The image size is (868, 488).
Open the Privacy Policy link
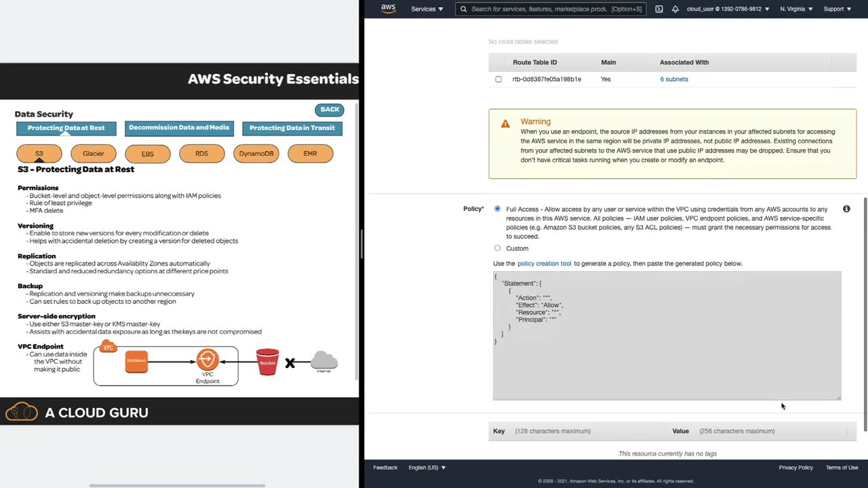point(796,468)
